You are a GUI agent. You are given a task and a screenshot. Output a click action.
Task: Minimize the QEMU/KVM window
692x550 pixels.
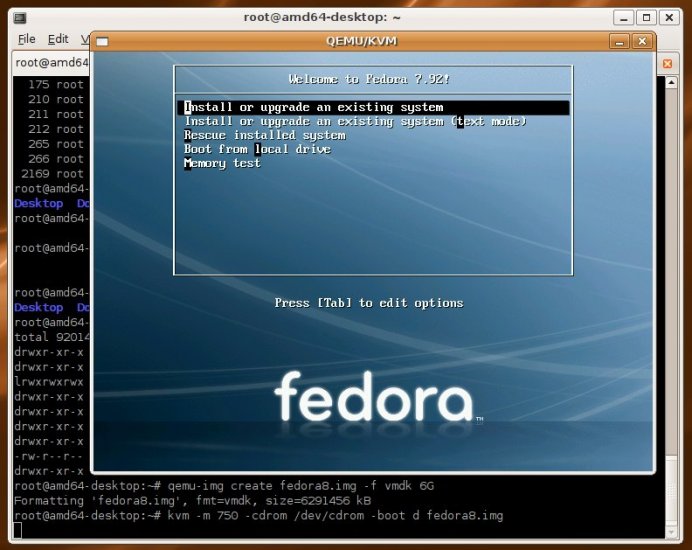point(620,41)
